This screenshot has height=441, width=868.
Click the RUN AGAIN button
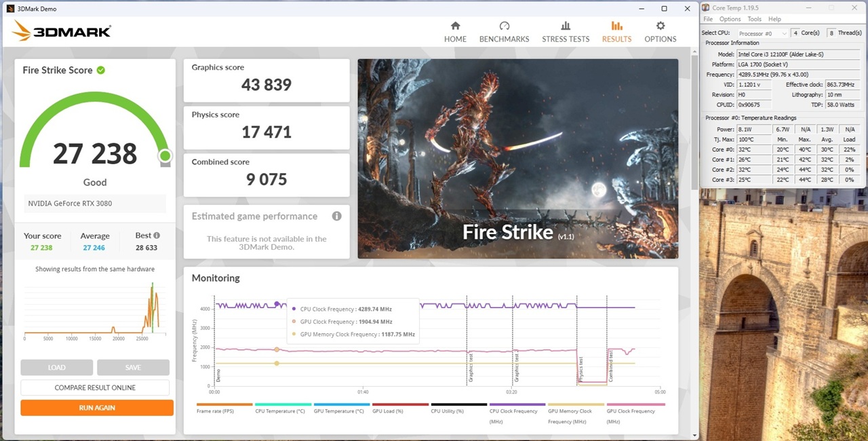pos(97,408)
